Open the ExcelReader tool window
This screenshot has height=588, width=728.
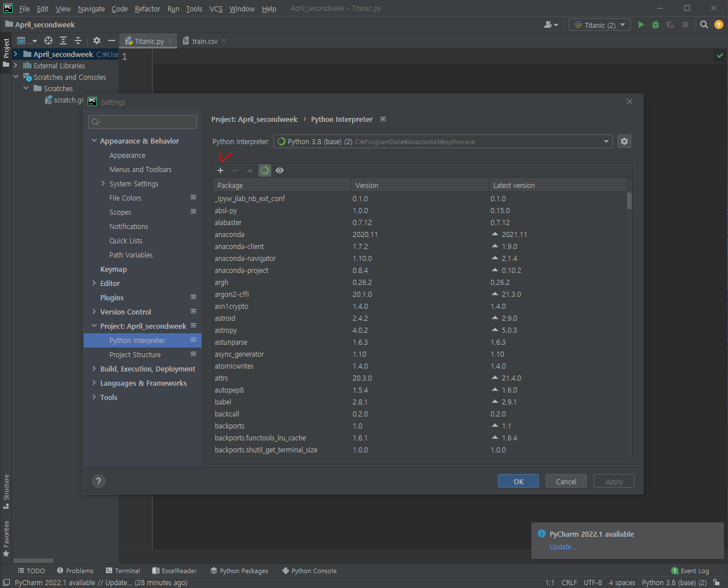[174, 570]
